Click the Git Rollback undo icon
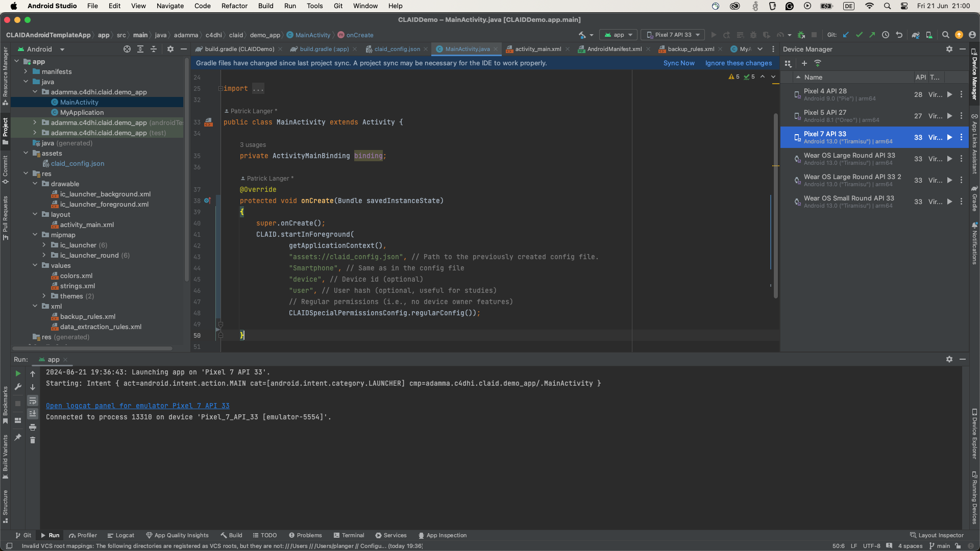The height and width of the screenshot is (551, 980). coord(899,35)
